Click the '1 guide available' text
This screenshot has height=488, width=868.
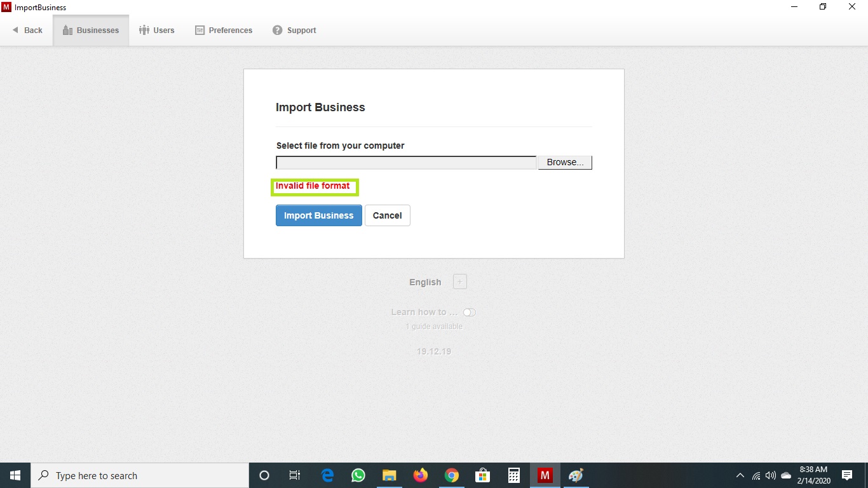click(434, 327)
